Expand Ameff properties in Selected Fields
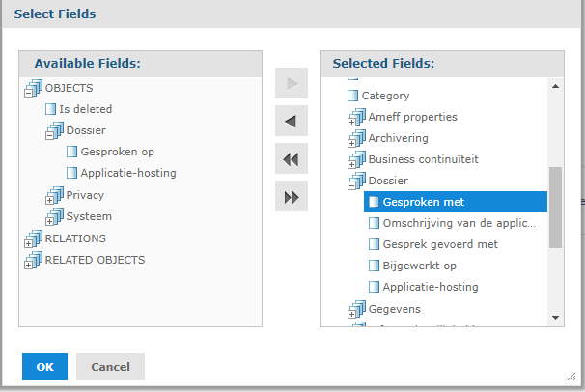The image size is (585, 392). pos(351,122)
